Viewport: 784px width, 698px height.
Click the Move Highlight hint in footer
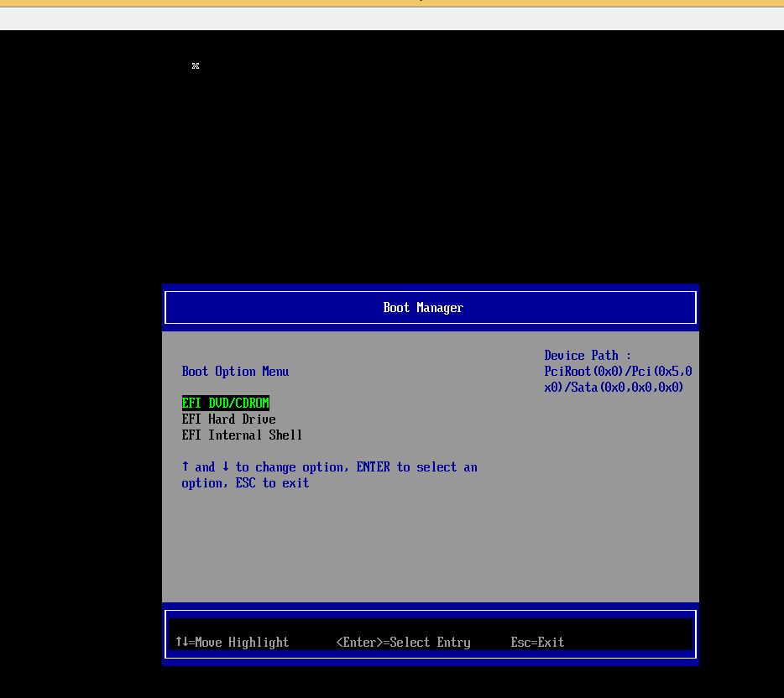[x=232, y=642]
